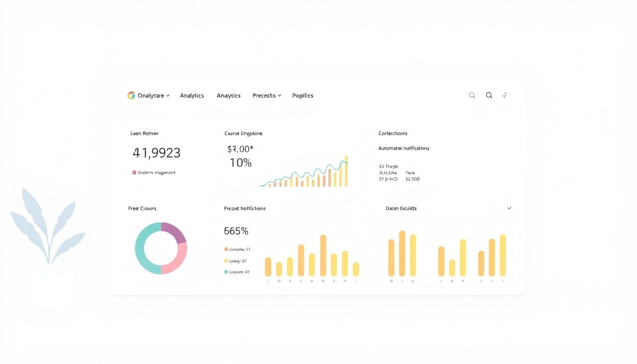
Task: Open the Analytics item beside Onalytare
Action: [x=192, y=96]
